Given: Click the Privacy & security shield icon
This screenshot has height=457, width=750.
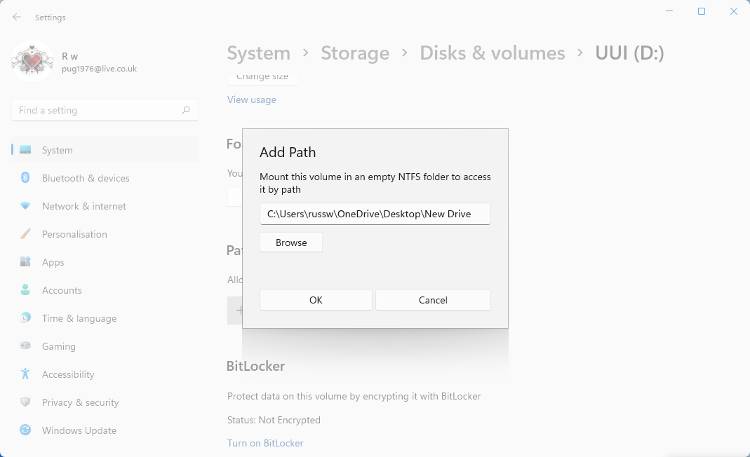Looking at the screenshot, I should tap(25, 402).
